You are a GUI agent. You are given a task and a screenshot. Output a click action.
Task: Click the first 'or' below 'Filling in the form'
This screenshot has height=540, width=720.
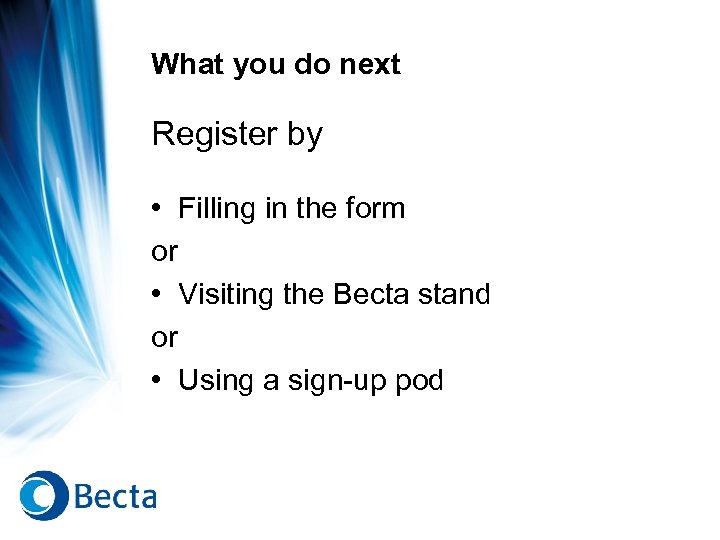pos(164,252)
